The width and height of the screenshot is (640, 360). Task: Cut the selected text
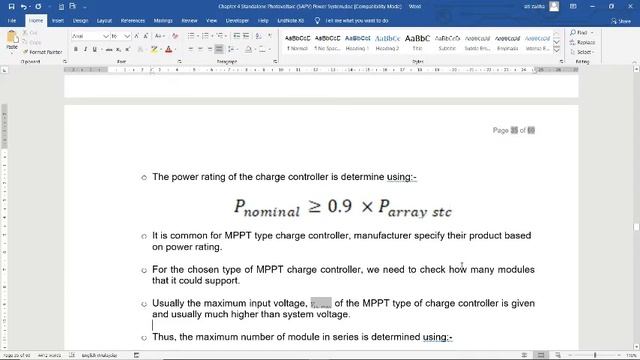click(x=30, y=33)
